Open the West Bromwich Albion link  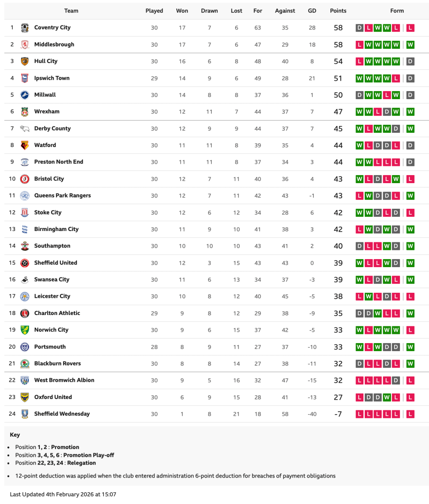64,381
